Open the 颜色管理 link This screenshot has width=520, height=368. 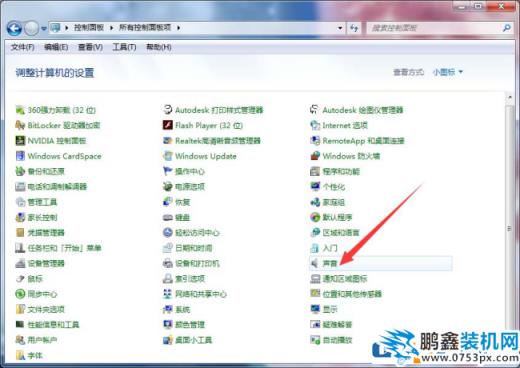[x=190, y=325]
